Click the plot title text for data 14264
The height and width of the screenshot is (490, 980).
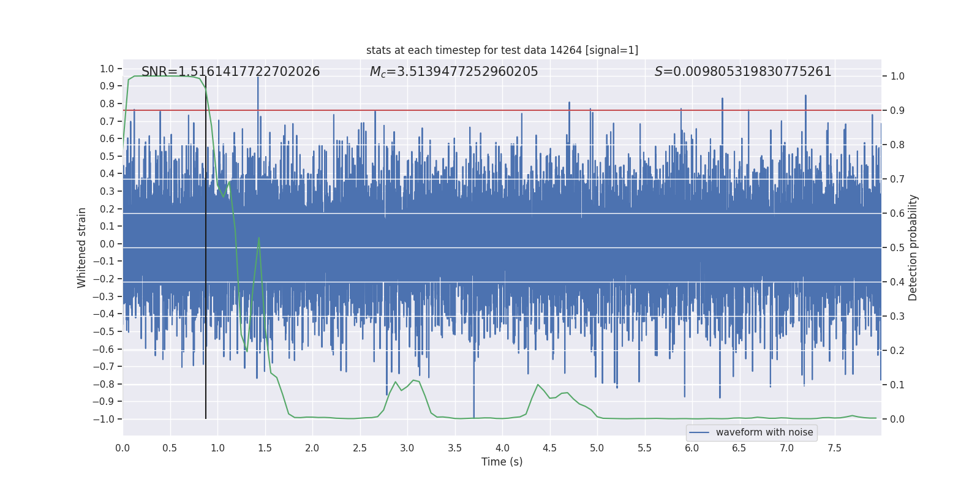[x=502, y=50]
